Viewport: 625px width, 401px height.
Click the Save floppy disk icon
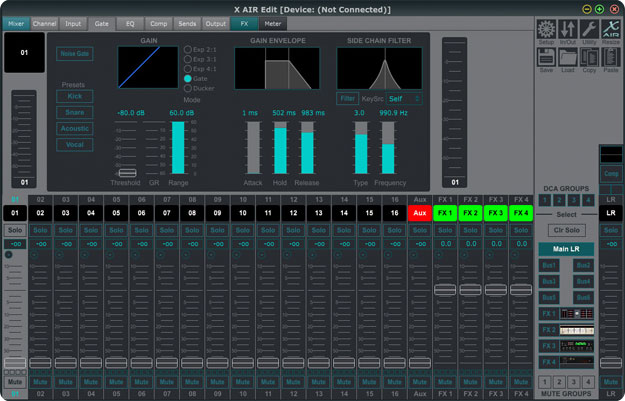coord(546,57)
